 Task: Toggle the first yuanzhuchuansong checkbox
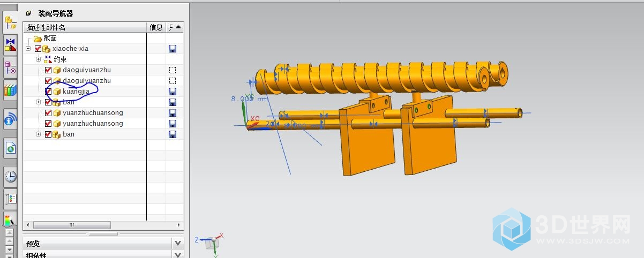[48, 113]
